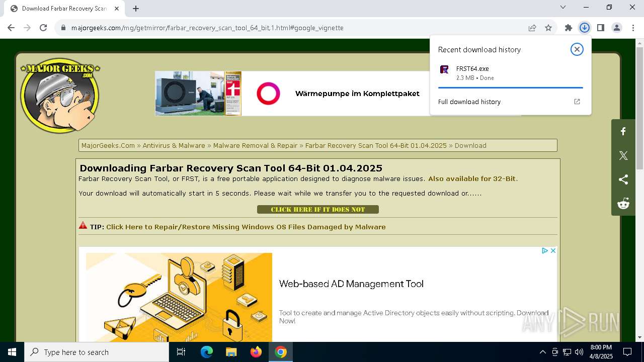Launch Firefox from taskbar
Viewport: 644px width, 362px height.
click(x=256, y=352)
